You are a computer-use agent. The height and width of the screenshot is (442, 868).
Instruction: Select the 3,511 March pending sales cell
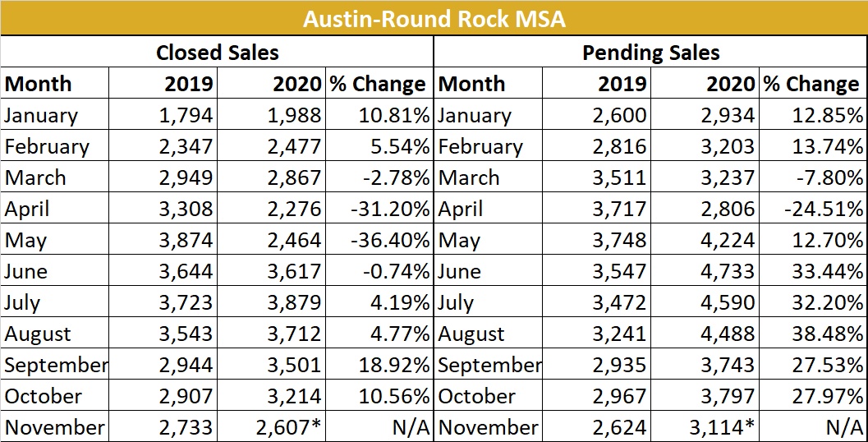pos(620,177)
